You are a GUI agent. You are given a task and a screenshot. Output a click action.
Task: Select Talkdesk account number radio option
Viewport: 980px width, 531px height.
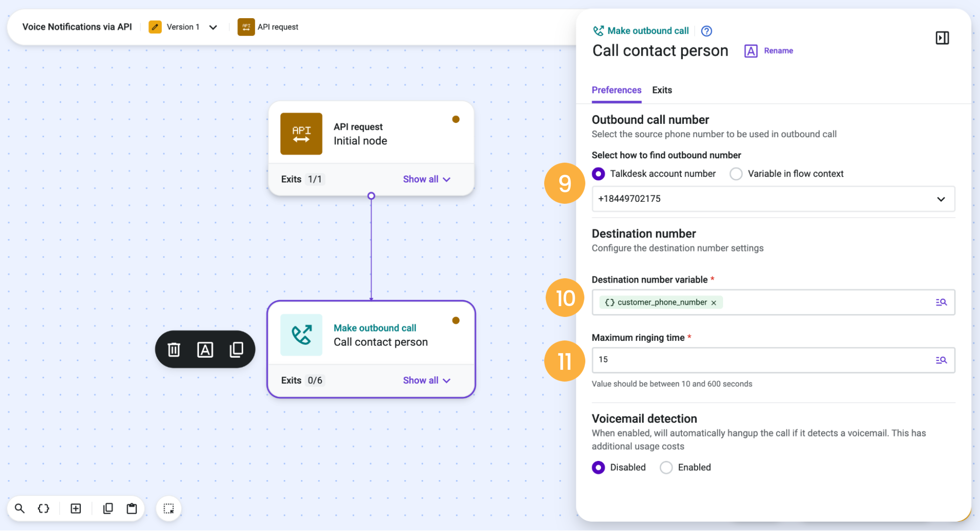(x=598, y=173)
